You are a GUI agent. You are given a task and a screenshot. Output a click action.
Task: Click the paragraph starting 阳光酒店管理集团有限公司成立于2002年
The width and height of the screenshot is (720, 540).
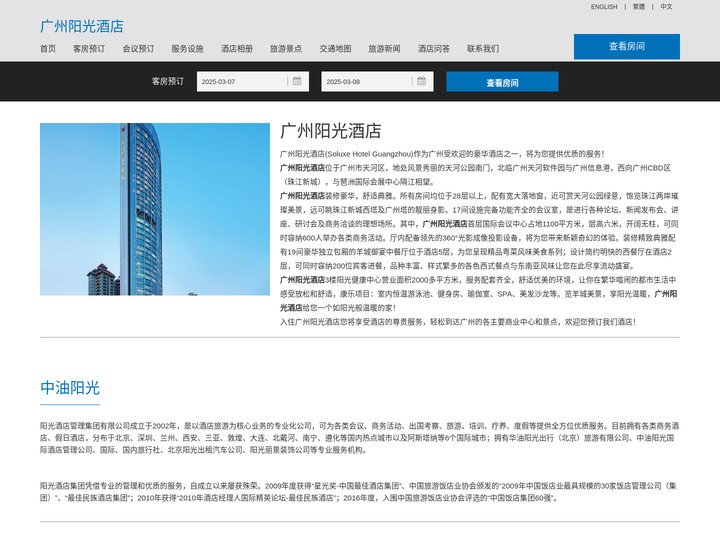(360, 438)
